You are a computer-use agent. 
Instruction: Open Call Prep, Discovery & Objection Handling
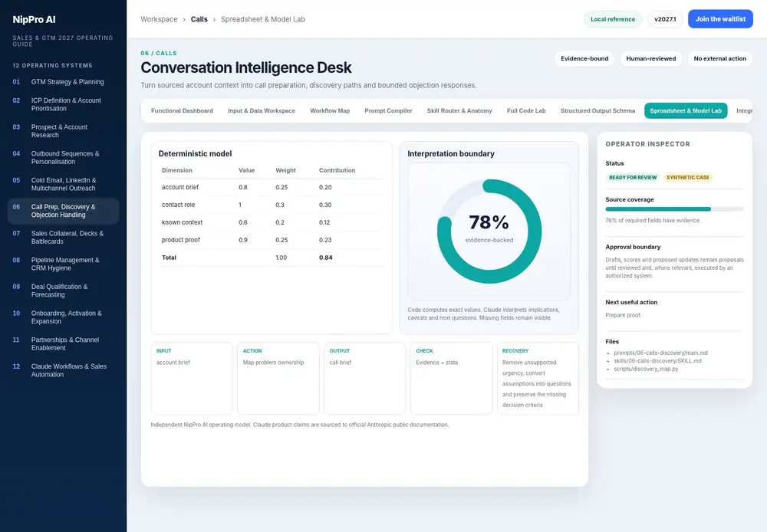point(63,211)
